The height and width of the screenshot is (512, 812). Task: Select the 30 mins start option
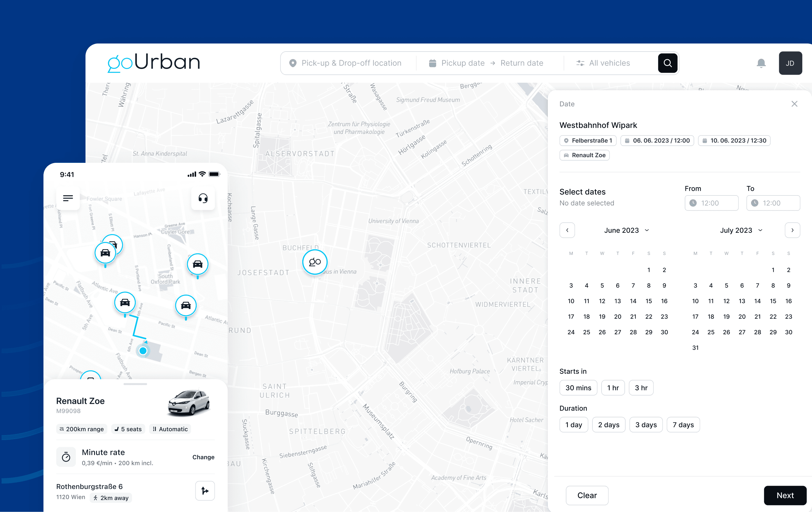(x=578, y=388)
